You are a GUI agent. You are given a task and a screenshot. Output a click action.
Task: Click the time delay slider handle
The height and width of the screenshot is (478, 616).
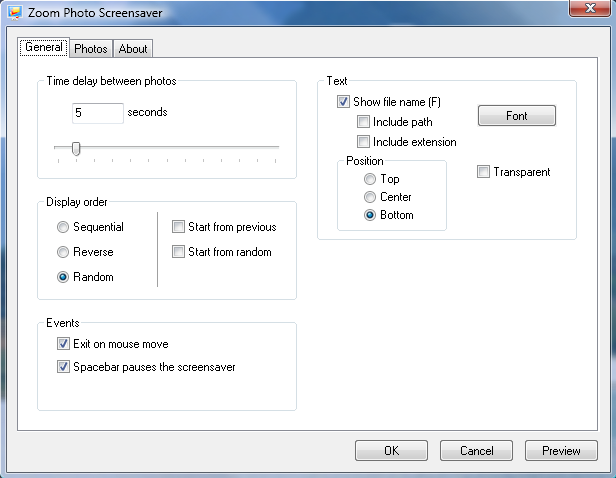click(x=76, y=148)
